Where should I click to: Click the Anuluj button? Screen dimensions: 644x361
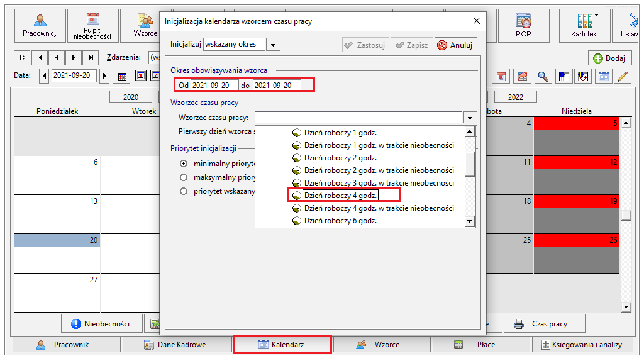[x=456, y=45]
